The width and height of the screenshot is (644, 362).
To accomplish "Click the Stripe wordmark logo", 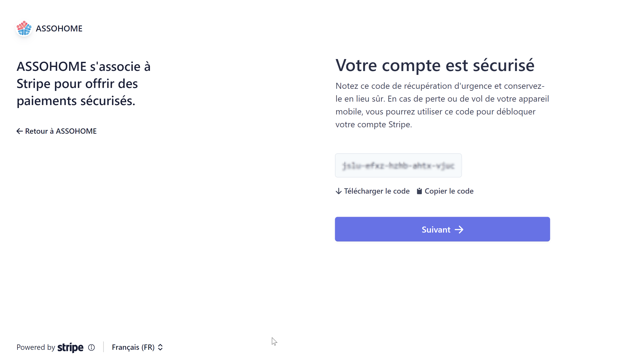I will 70,347.
